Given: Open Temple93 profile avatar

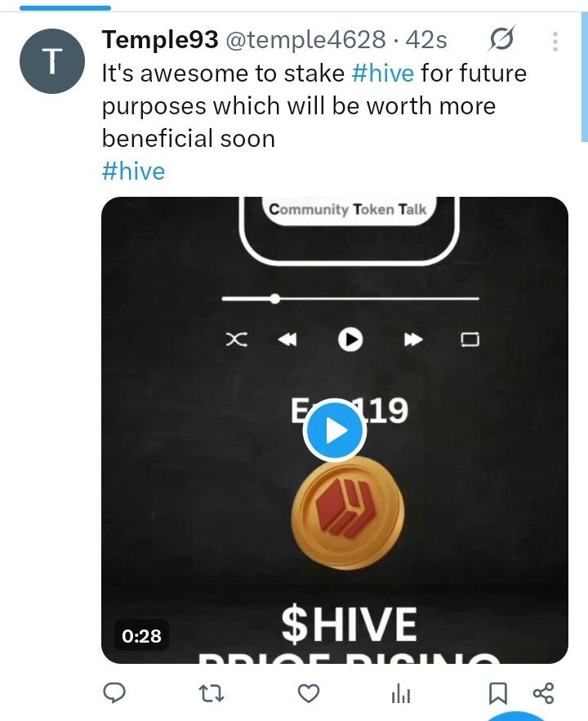Looking at the screenshot, I should (52, 61).
